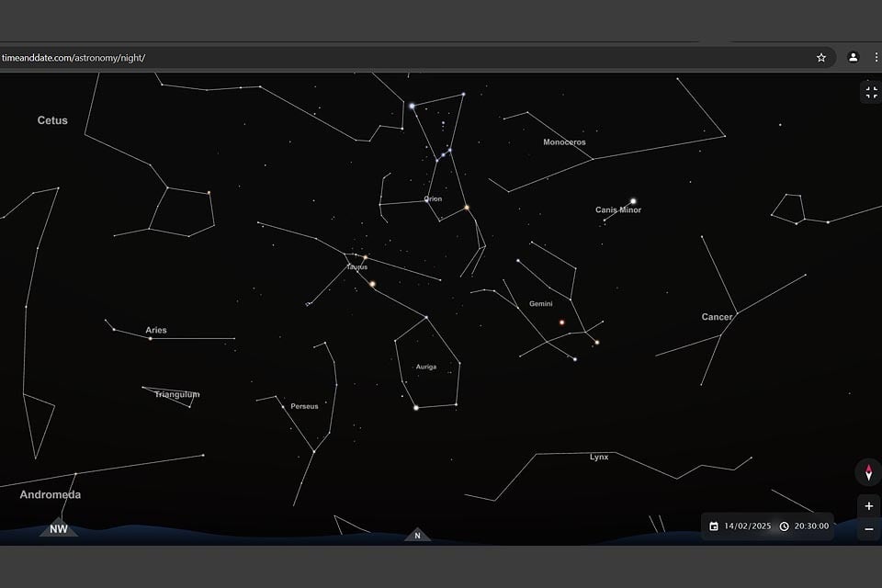Viewport: 882px width, 588px height.
Task: Click the Taurus constellation label
Action: 356,266
